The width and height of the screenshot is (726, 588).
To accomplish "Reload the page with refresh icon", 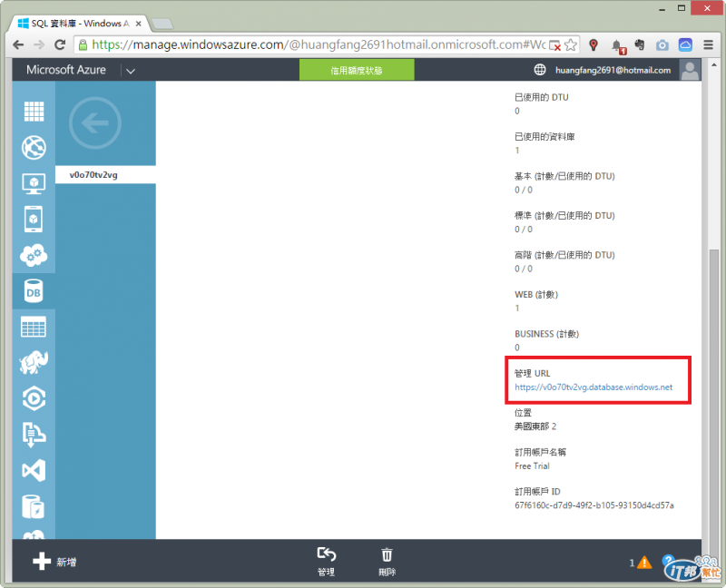I will point(60,44).
